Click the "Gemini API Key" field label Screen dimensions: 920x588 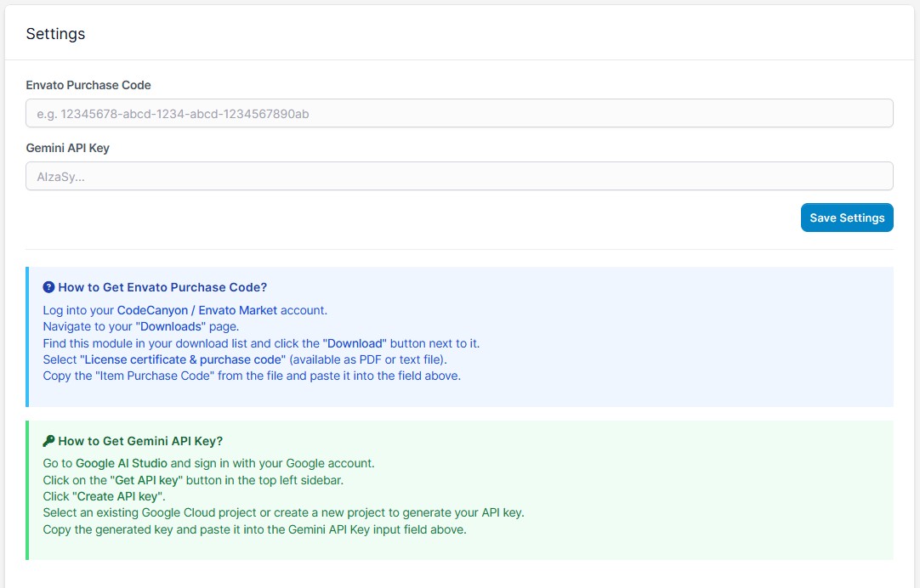coord(67,148)
